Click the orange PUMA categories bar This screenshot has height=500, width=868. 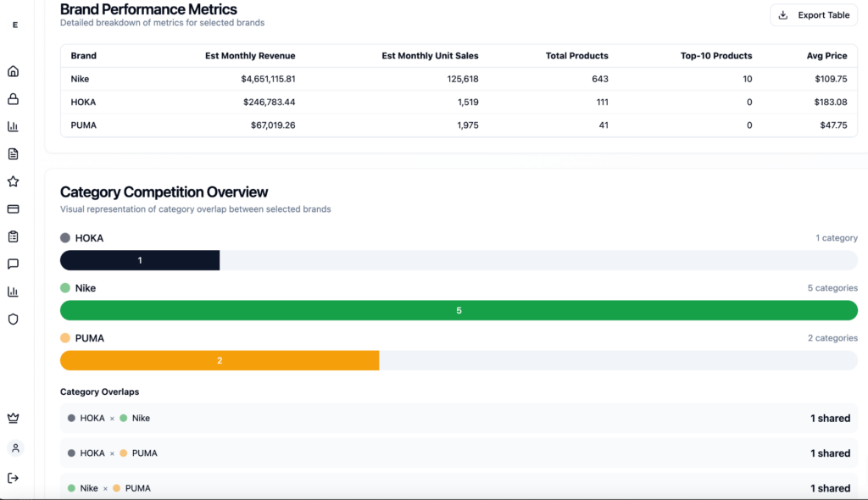(x=220, y=361)
